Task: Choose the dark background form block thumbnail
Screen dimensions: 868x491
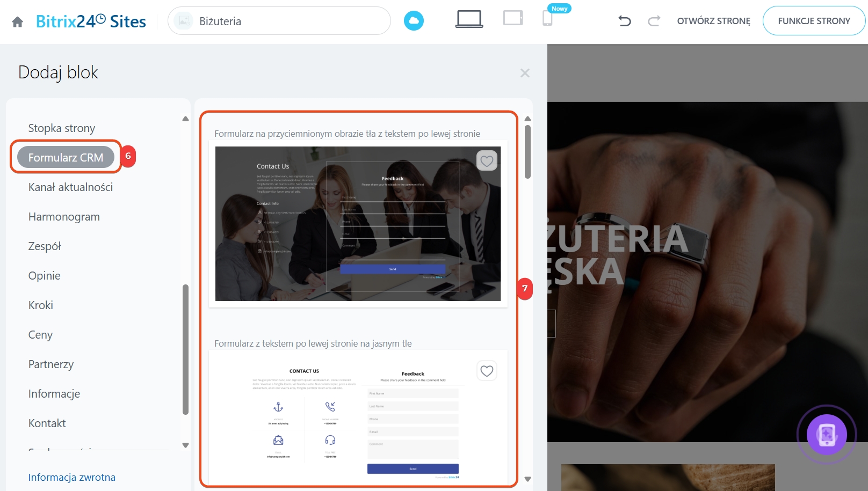Action: pos(358,224)
